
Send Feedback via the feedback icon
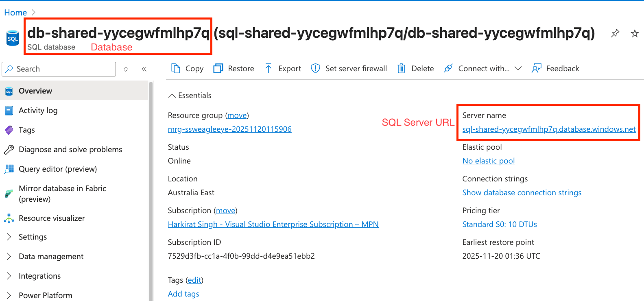click(x=555, y=68)
